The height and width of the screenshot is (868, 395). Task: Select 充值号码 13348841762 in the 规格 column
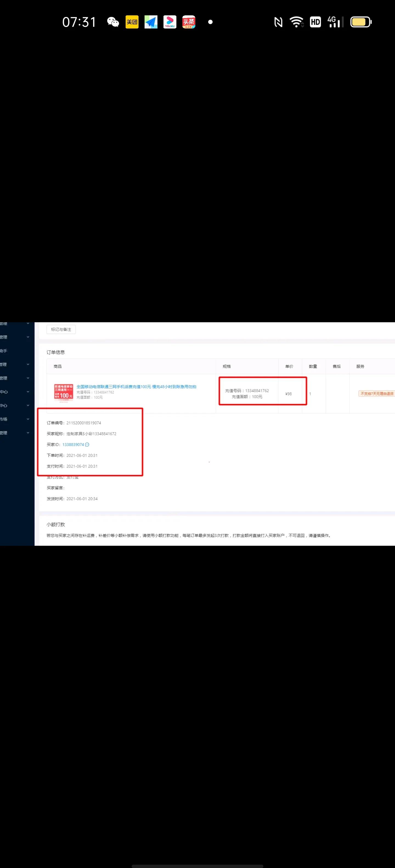pos(247,390)
